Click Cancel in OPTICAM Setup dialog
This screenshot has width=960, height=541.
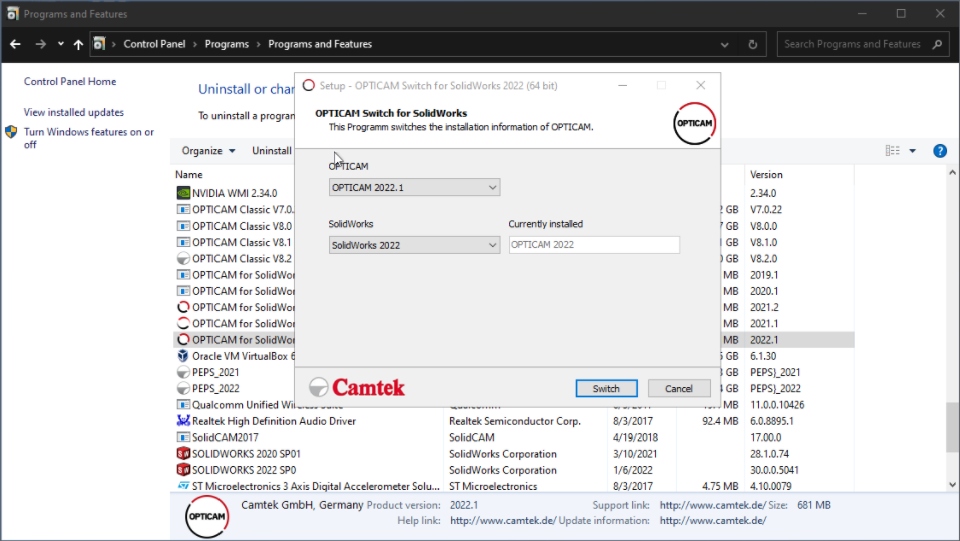[678, 389]
